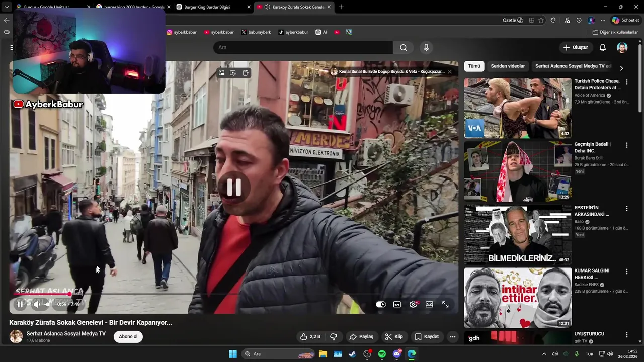Toggle subtitles/captions in the player
This screenshot has height=362, width=644.
(397, 304)
